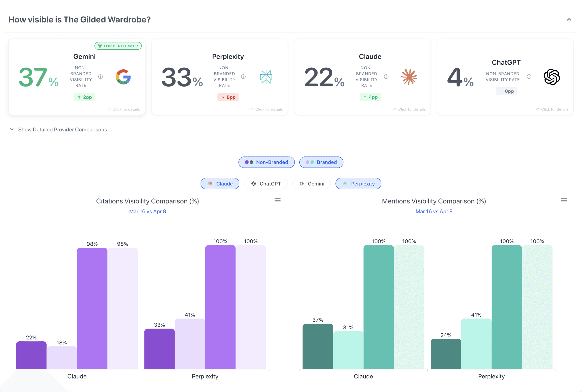Click 'Click for details' on the Gemini card

[124, 109]
